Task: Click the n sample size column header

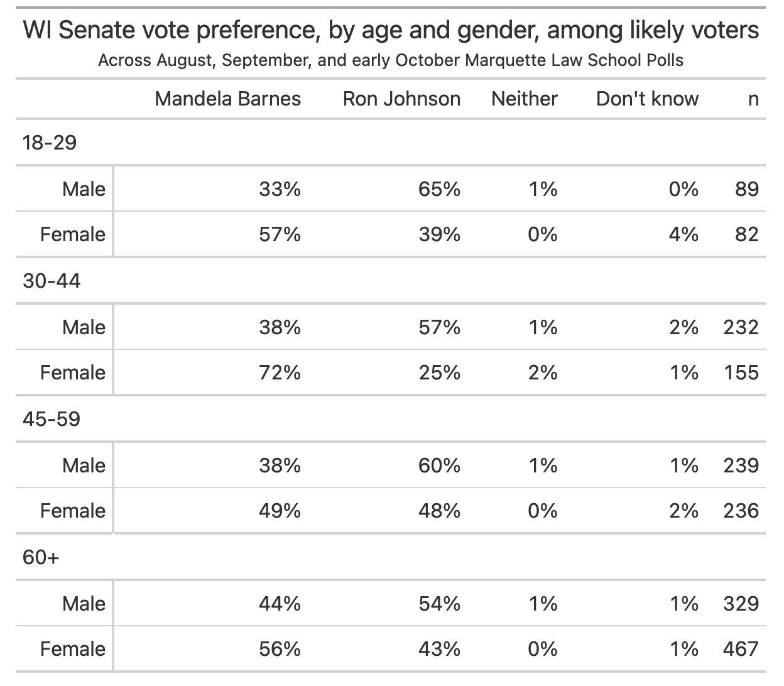Action: click(753, 99)
